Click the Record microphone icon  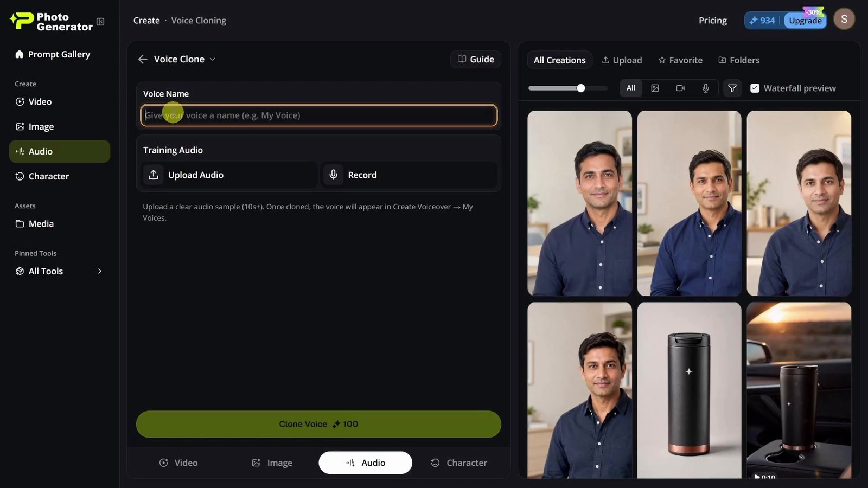coord(334,175)
